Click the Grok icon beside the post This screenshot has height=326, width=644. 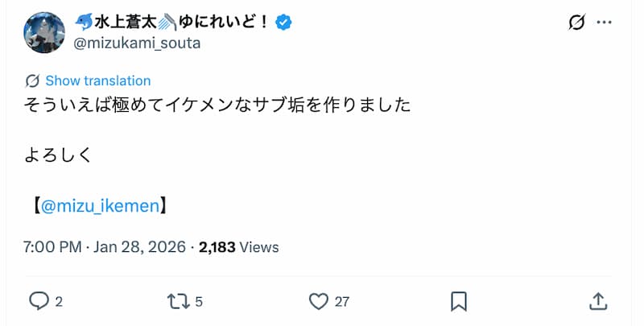[576, 23]
